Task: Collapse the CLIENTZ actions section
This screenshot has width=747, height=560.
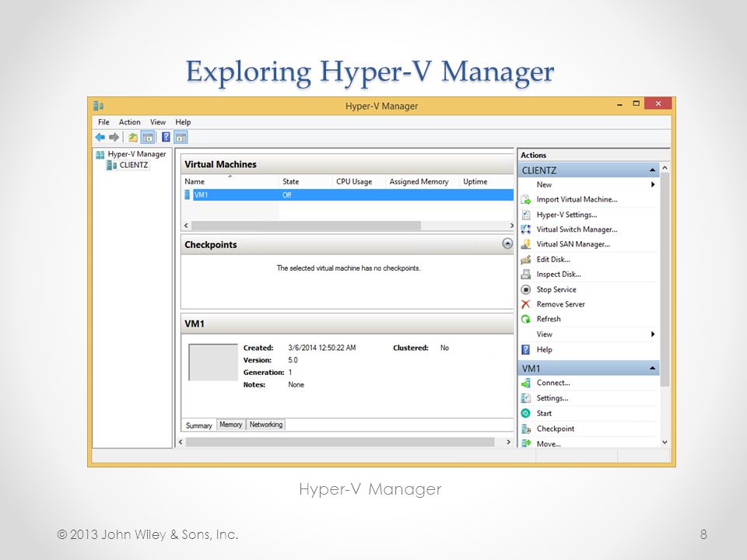Action: coord(653,170)
